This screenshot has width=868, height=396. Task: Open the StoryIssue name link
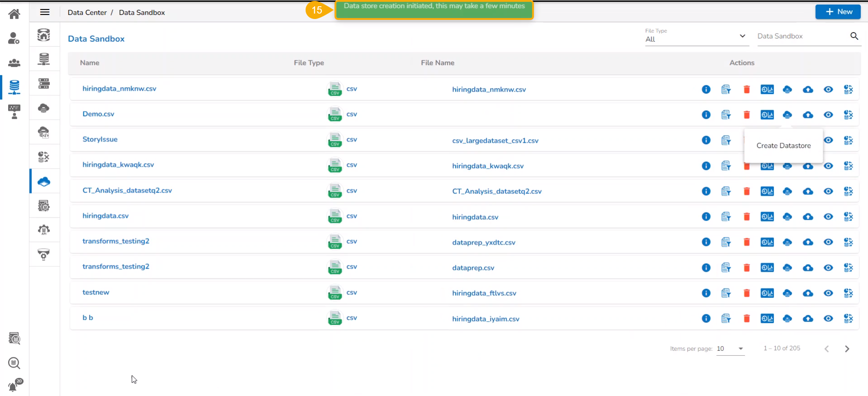(x=100, y=139)
